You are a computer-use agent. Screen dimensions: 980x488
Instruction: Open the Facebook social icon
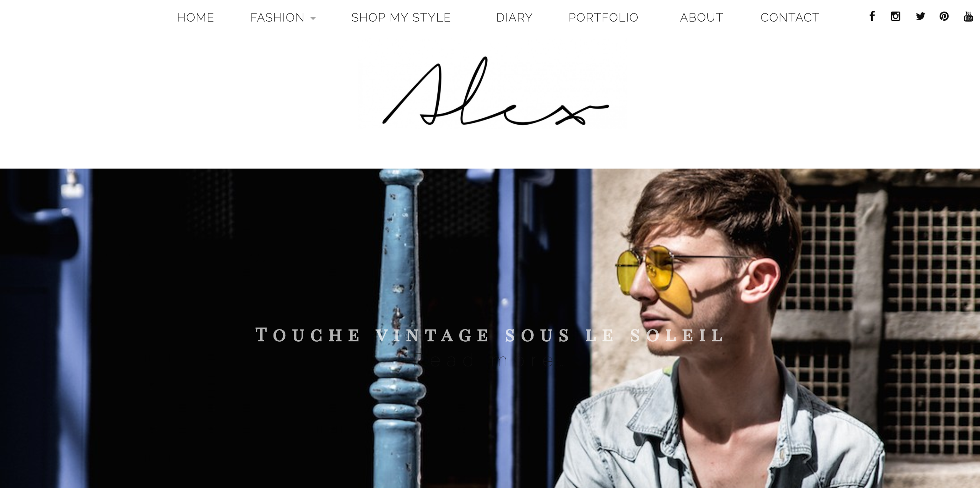(x=872, y=16)
